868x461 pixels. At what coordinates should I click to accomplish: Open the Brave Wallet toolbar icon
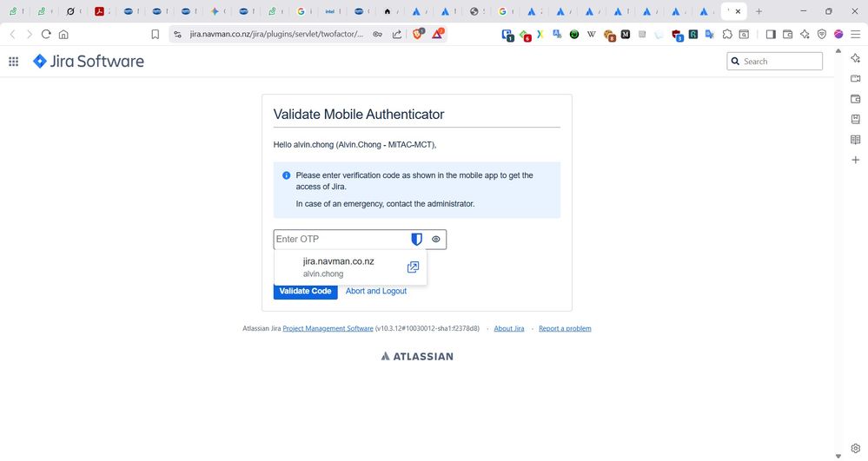click(x=788, y=35)
